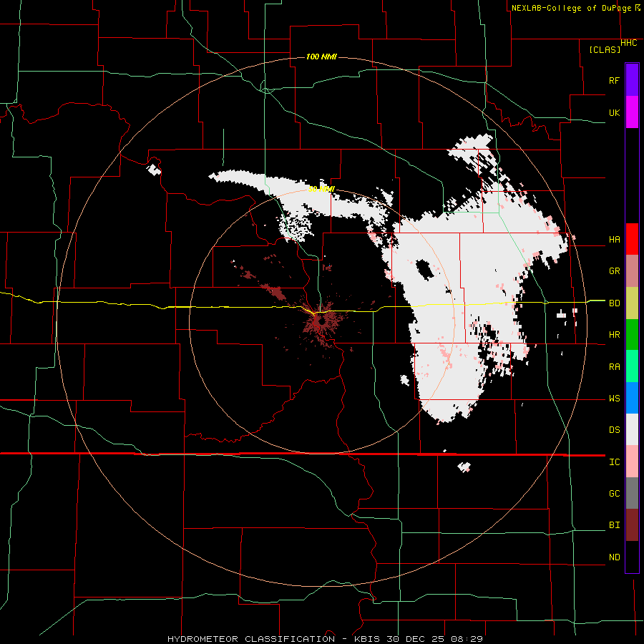
Task: Click the UK magenta legend swatch
Action: coord(632,112)
